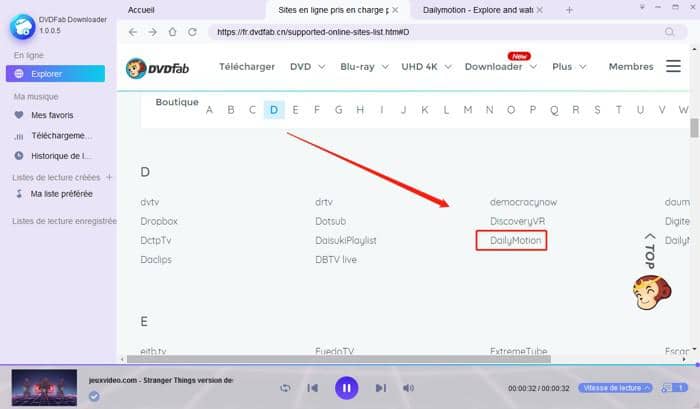Open the DVDFab hamburger menu

[673, 66]
